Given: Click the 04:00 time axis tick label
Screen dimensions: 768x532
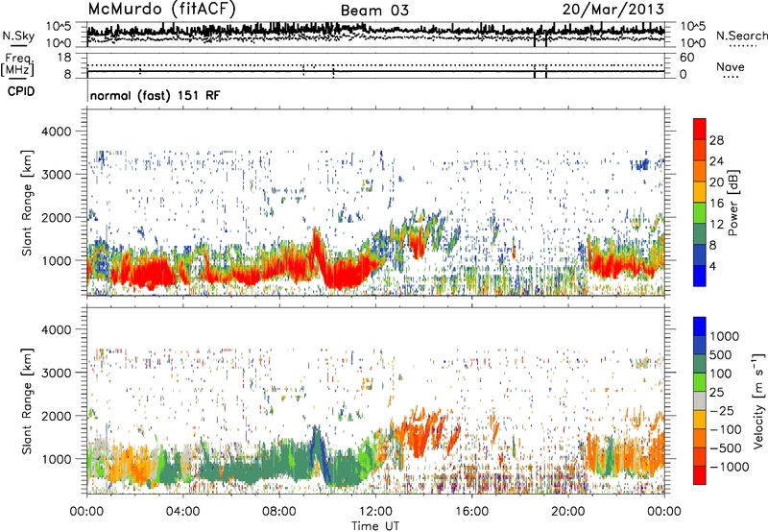Looking at the screenshot, I should tap(182, 512).
